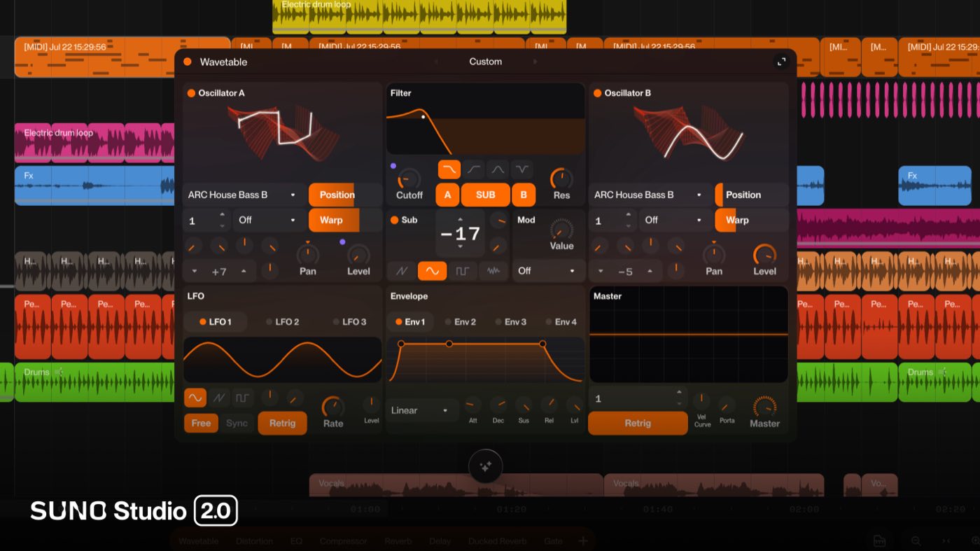The width and height of the screenshot is (980, 551).
Task: Open Oscillator A warp mode Off dropdown
Action: tap(269, 220)
